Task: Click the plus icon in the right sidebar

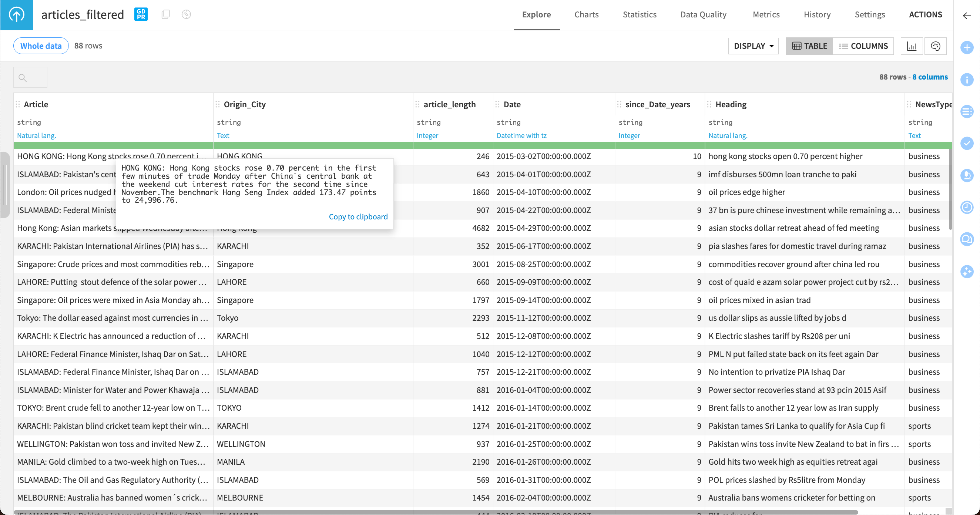Action: (x=967, y=48)
